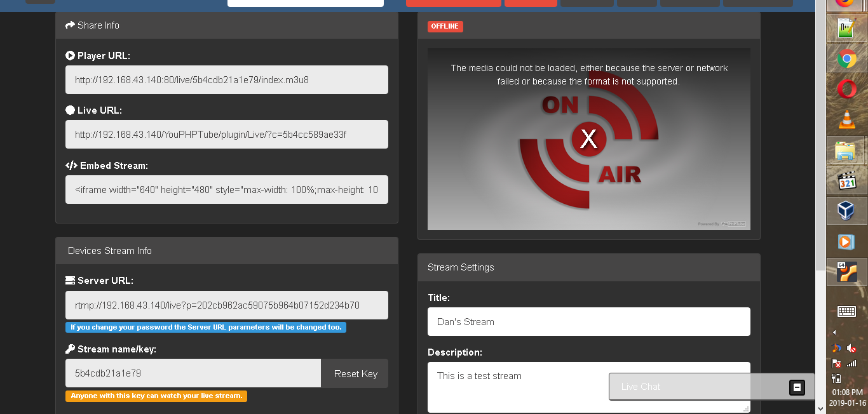This screenshot has width=868, height=414.
Task: Click the Share Info panel header
Action: [x=227, y=25]
